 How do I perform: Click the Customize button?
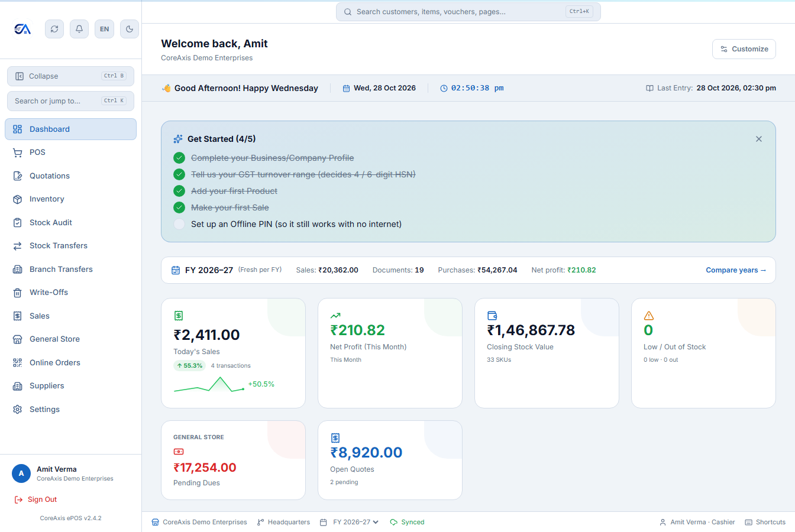click(x=744, y=49)
